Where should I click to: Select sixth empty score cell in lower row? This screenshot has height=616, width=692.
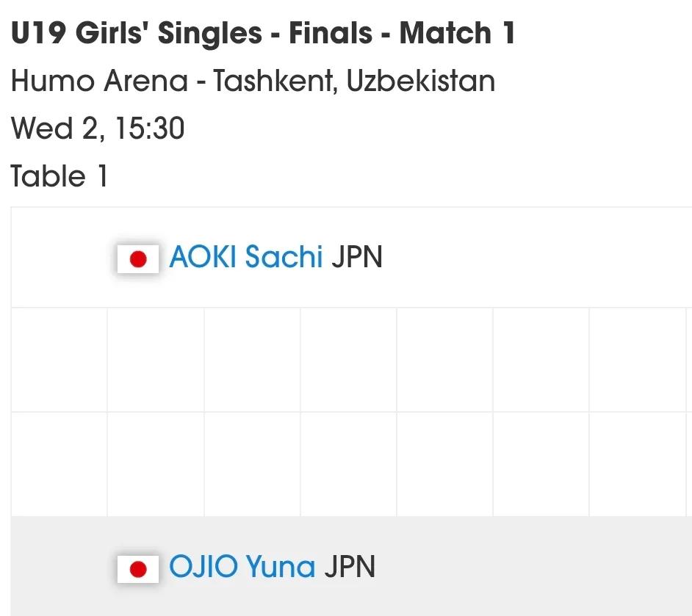coord(541,464)
